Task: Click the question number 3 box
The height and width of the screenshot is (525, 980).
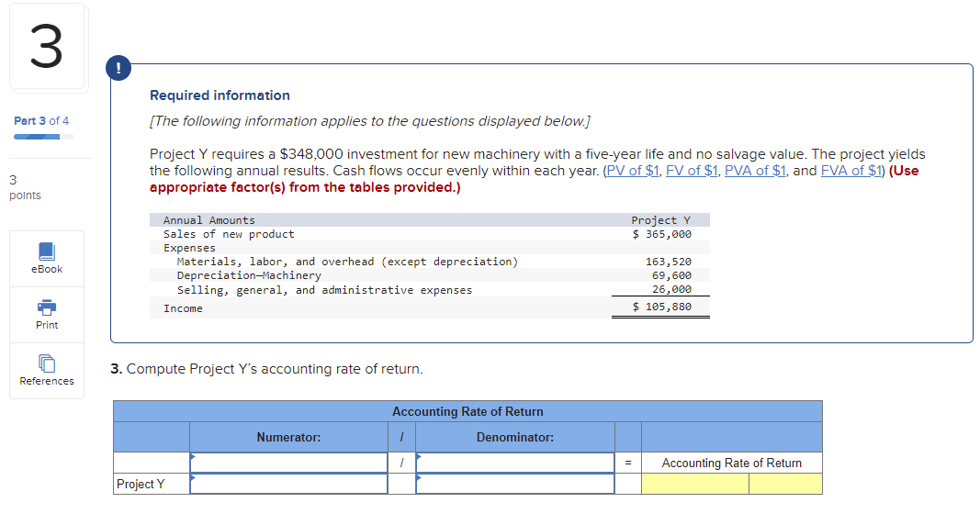Action: pyautogui.click(x=47, y=47)
